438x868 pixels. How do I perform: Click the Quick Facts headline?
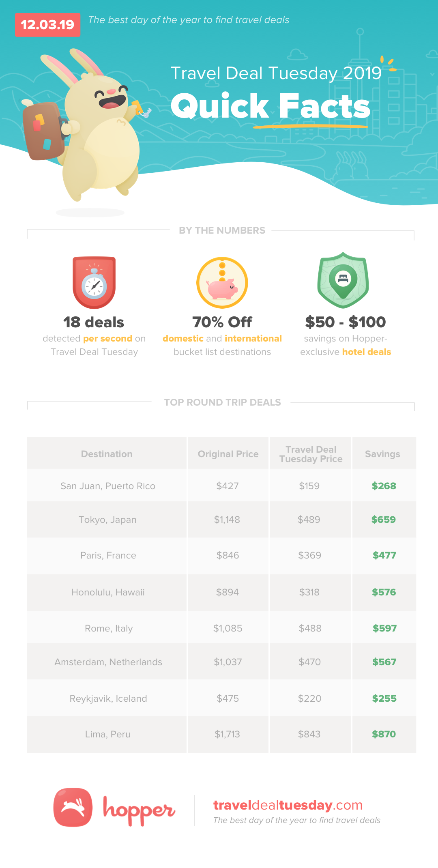(271, 106)
